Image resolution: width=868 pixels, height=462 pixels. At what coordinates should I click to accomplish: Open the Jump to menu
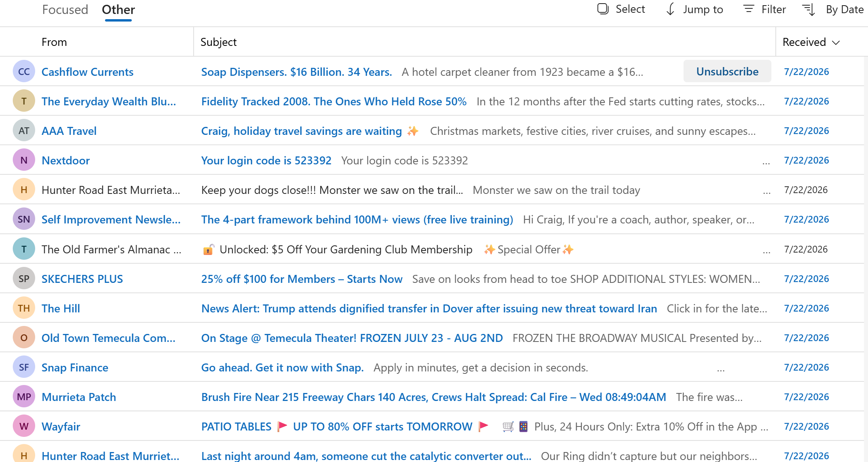(695, 9)
